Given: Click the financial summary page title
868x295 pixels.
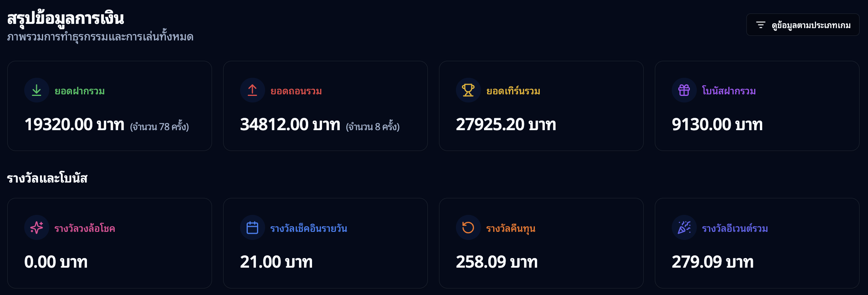Looking at the screenshot, I should click(x=66, y=17).
